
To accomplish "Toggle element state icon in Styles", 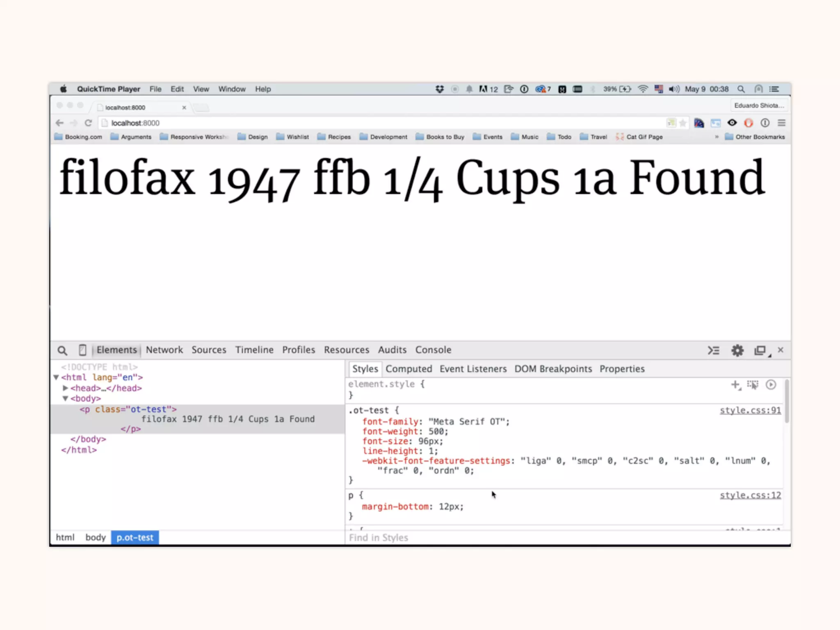I will pyautogui.click(x=753, y=385).
